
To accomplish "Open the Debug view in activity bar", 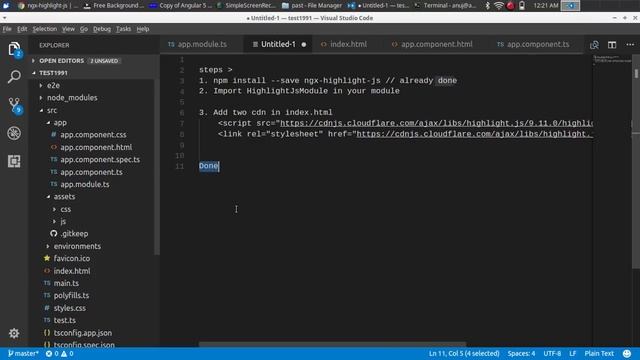I will [14, 133].
